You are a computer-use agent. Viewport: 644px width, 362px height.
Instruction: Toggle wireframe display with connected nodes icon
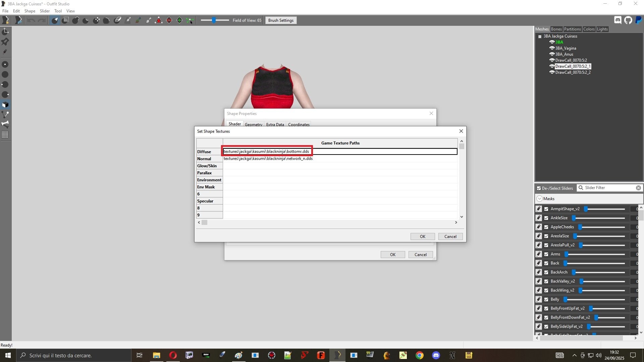(5, 114)
